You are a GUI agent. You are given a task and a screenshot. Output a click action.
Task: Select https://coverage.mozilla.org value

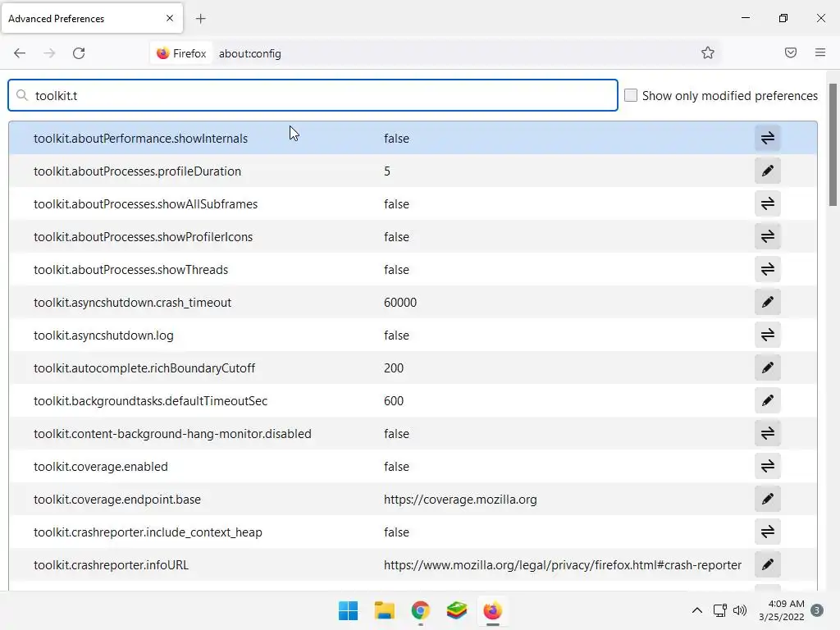[460, 500]
